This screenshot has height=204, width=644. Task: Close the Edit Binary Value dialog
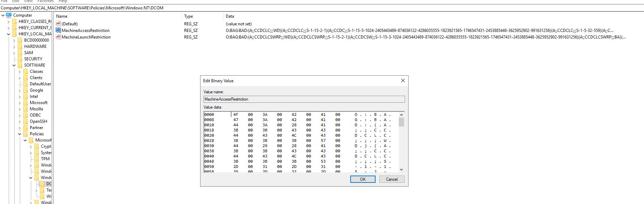point(403,80)
